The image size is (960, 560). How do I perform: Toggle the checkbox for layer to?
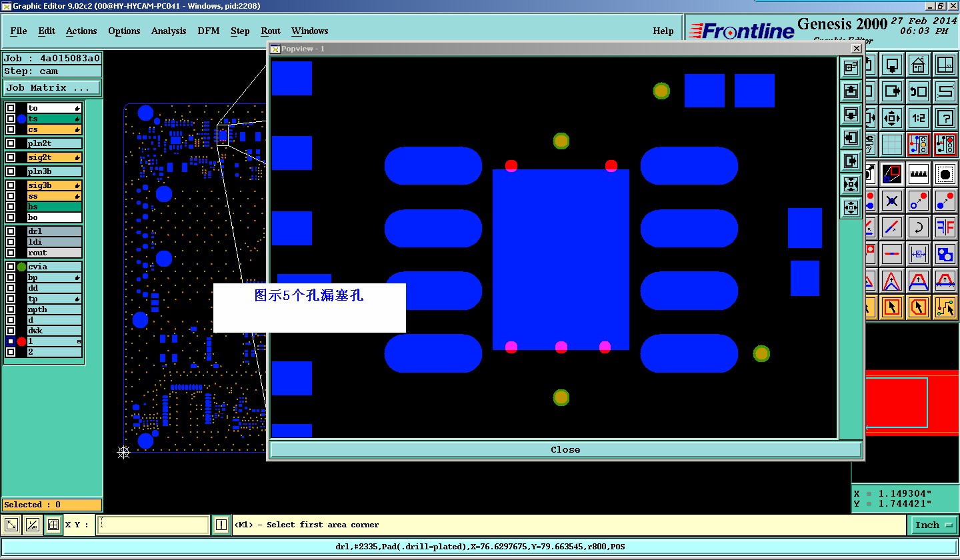point(11,108)
